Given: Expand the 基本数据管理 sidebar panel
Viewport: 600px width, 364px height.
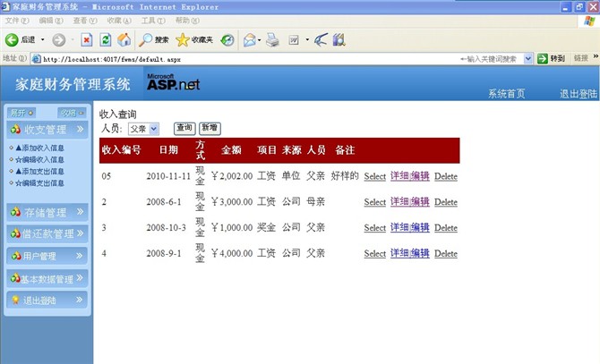Looking at the screenshot, I should click(x=80, y=277).
